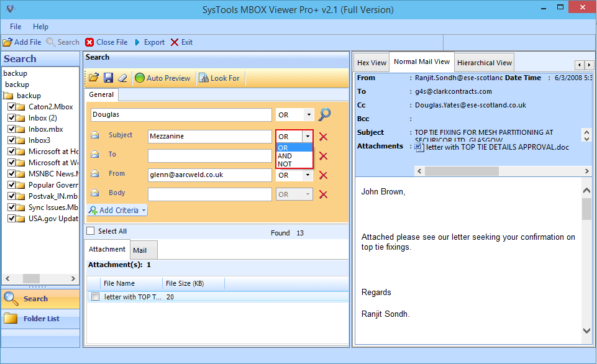The image size is (597, 364).
Task: Choose OR in the operator list
Action: [x=294, y=148]
